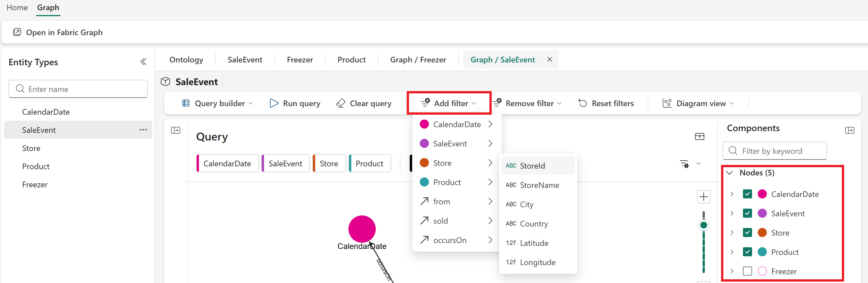Expand the Query side panel icon
This screenshot has height=283, width=868.
point(176,130)
